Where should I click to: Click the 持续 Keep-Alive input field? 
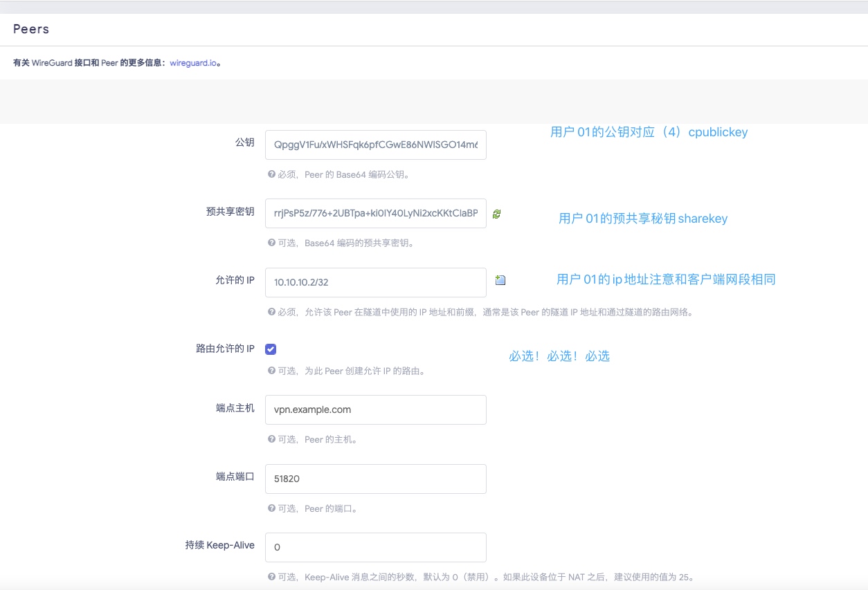[376, 547]
